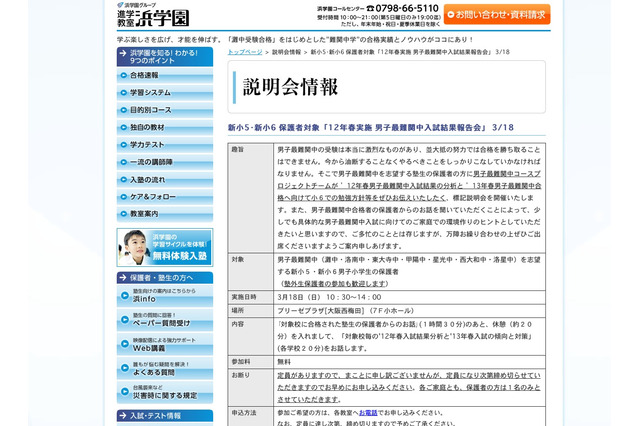Click トップページ breadcrumb link
The image size is (640, 426).
(x=245, y=52)
